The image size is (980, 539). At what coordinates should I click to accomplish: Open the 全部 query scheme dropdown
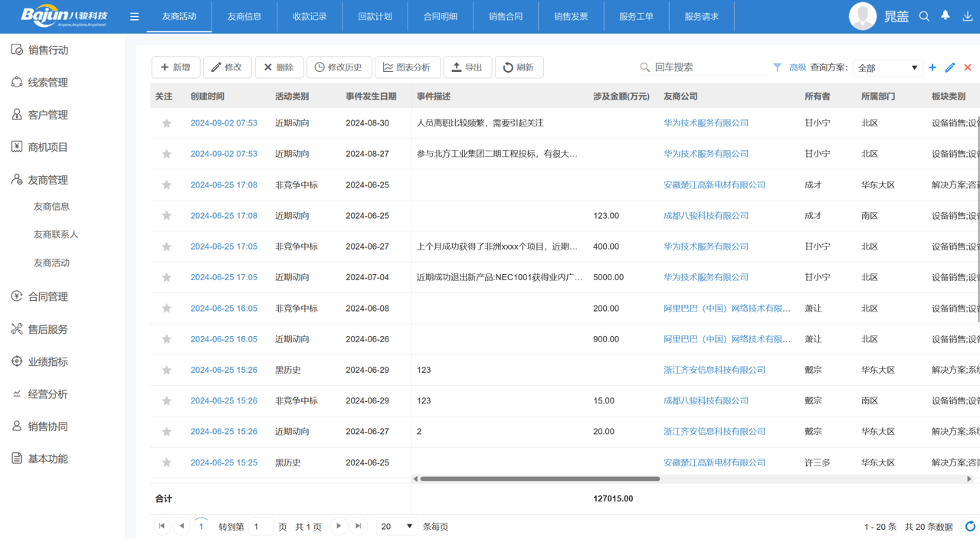887,67
